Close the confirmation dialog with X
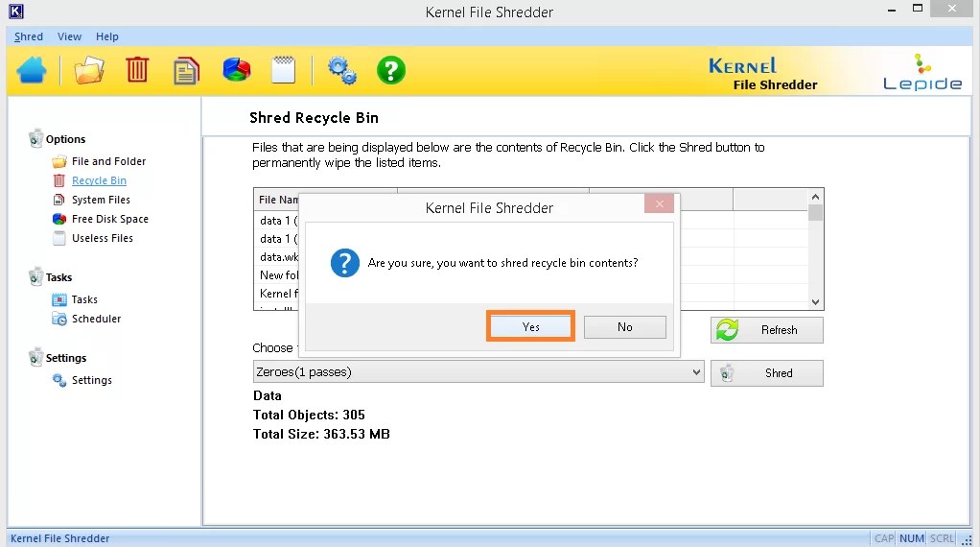The width and height of the screenshot is (980, 547). click(x=660, y=203)
